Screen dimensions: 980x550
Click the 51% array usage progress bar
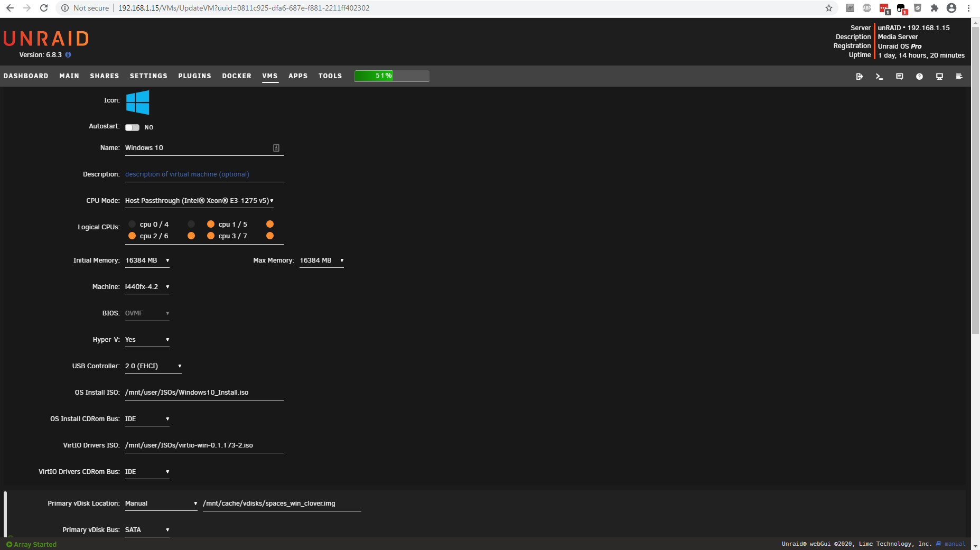[391, 76]
